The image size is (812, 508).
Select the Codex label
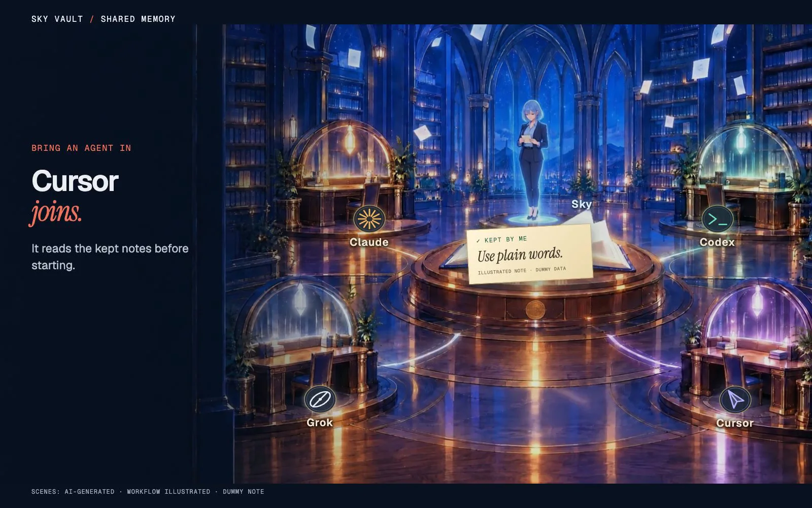(x=717, y=242)
